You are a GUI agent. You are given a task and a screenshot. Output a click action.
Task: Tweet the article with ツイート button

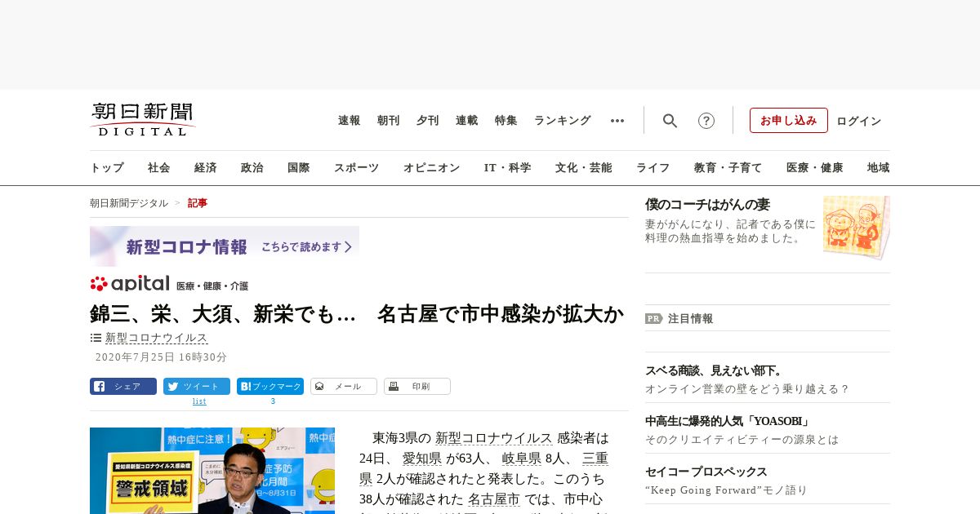197,387
